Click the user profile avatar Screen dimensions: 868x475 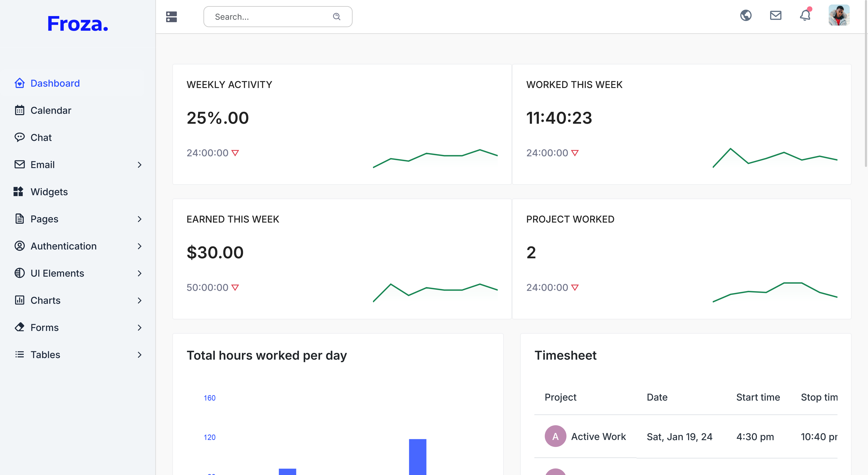839,16
